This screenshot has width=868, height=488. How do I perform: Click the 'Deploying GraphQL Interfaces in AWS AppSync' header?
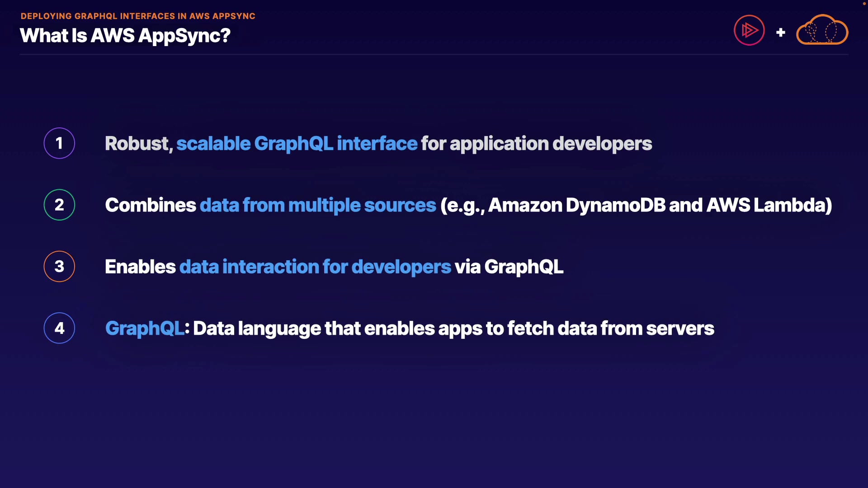click(x=138, y=16)
